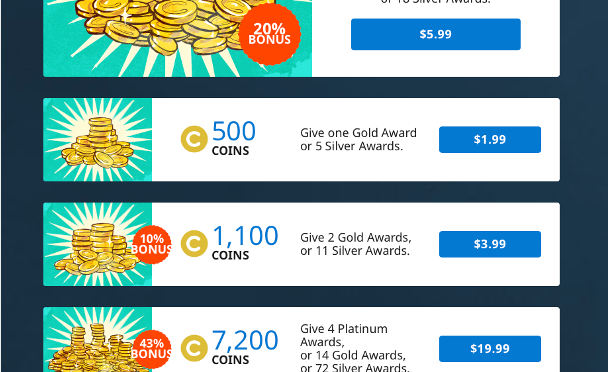Click the large coin pile banner image
Image resolution: width=608 pixels, height=372 pixels.
(x=177, y=38)
